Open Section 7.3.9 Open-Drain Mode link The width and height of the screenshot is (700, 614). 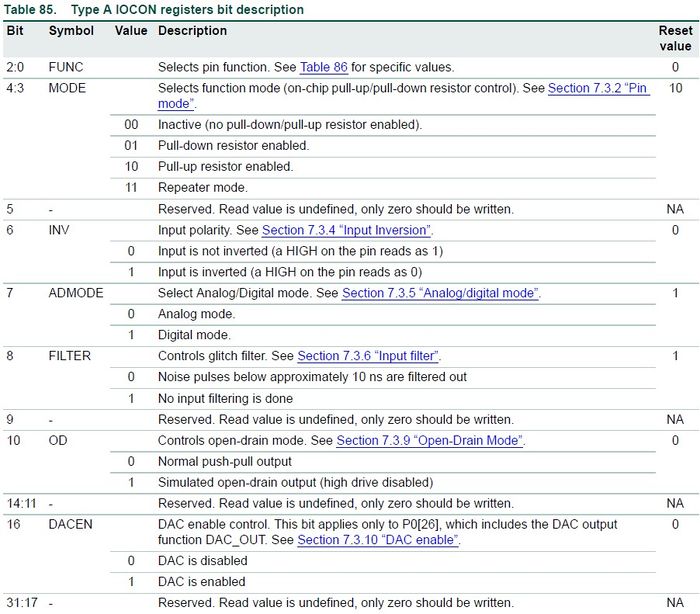pyautogui.click(x=430, y=440)
